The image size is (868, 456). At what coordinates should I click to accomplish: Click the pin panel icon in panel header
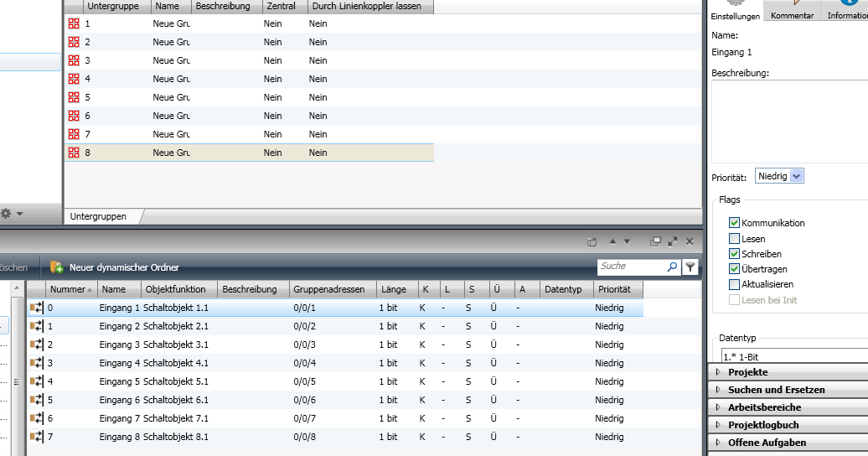tap(592, 241)
